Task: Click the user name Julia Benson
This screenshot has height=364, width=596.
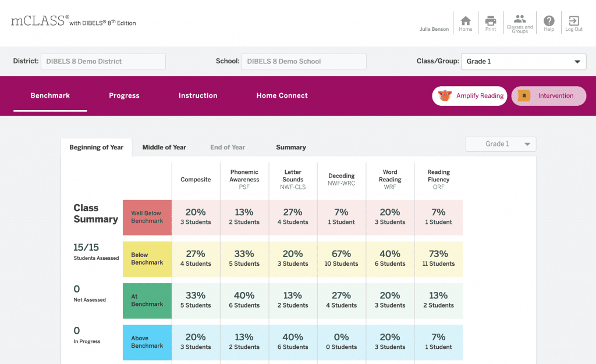Action: point(434,29)
